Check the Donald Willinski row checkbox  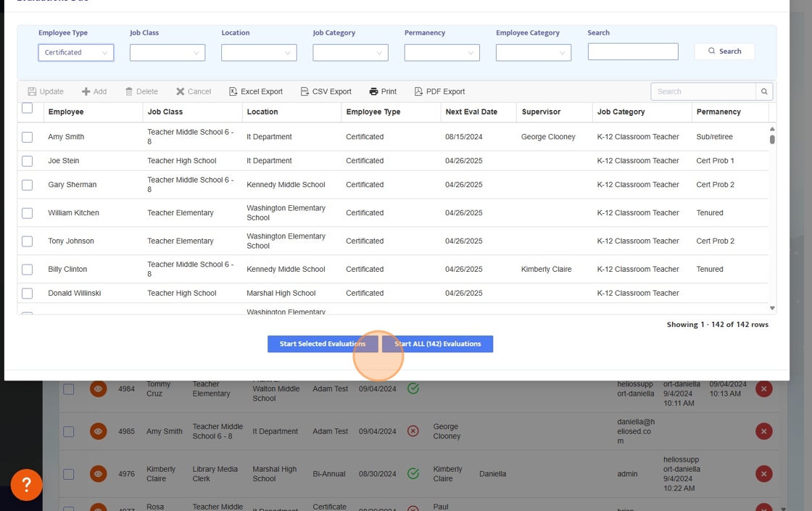tap(28, 294)
